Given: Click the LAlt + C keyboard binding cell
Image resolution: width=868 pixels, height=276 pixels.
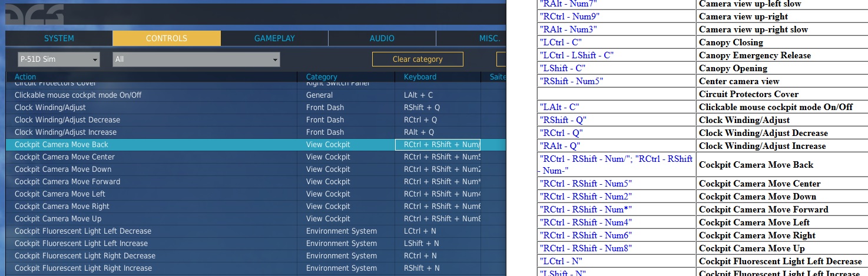Looking at the screenshot, I should [438, 95].
